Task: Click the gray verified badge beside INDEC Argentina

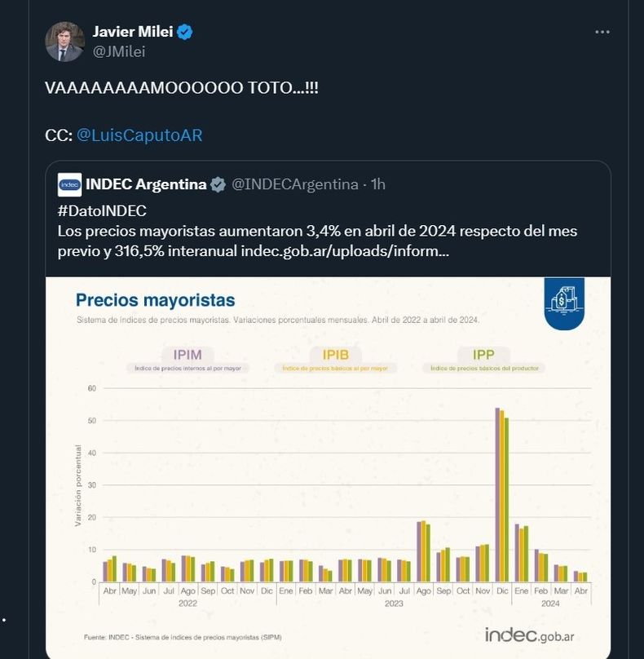Action: pyautogui.click(x=218, y=184)
